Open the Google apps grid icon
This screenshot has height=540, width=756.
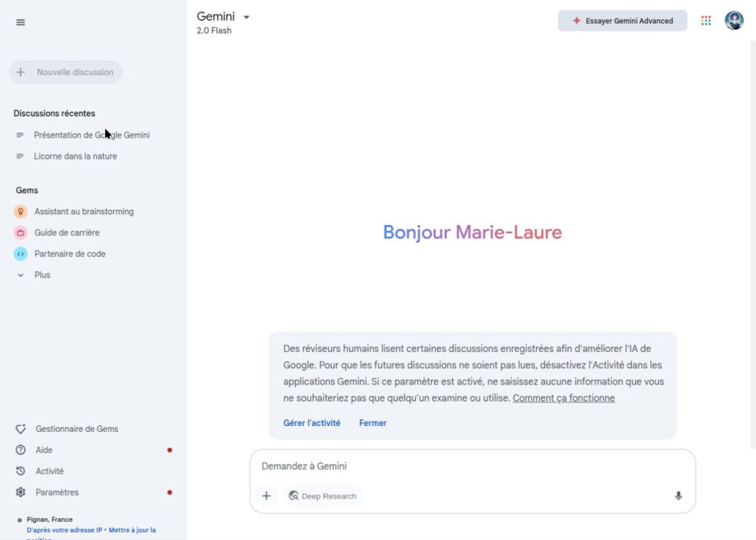706,21
